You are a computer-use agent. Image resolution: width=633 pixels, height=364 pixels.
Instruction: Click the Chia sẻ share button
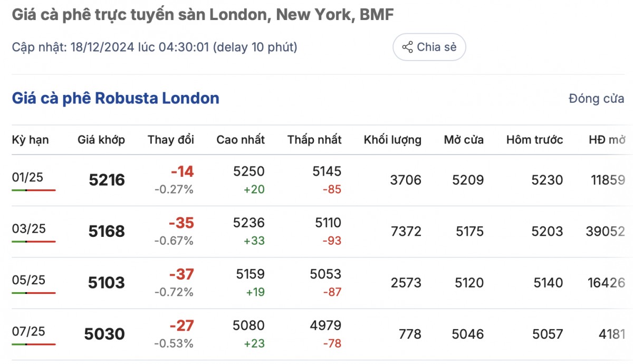(429, 47)
